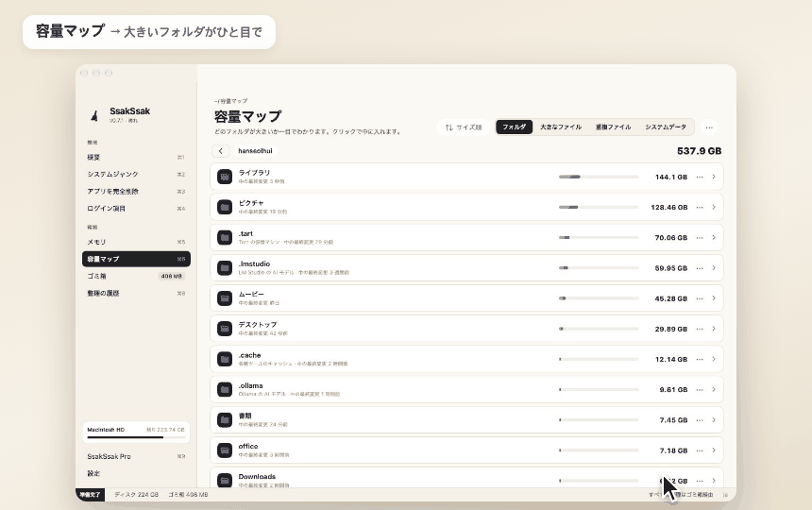Click the folder icon of the ピクチャ row
The image size is (812, 510).
225,207
